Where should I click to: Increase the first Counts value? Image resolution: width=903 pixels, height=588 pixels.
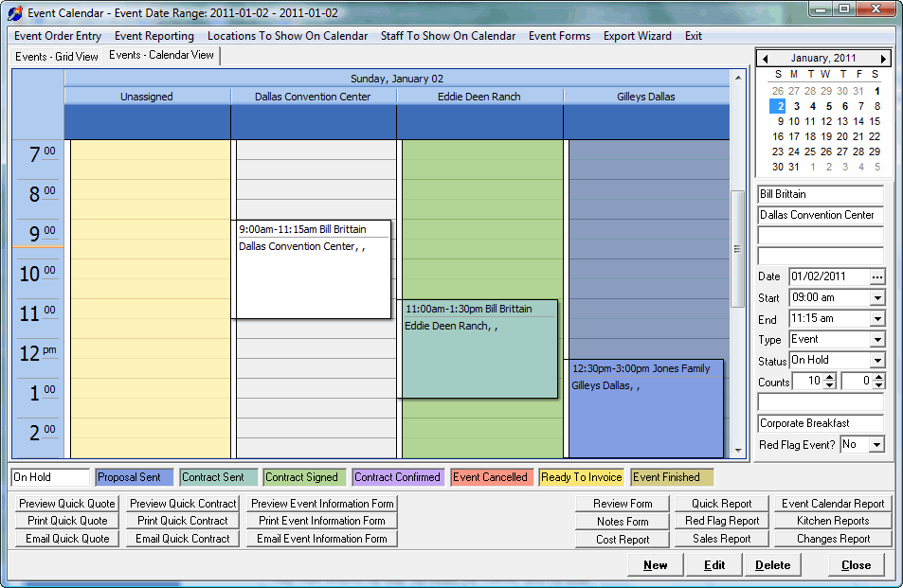(x=829, y=377)
